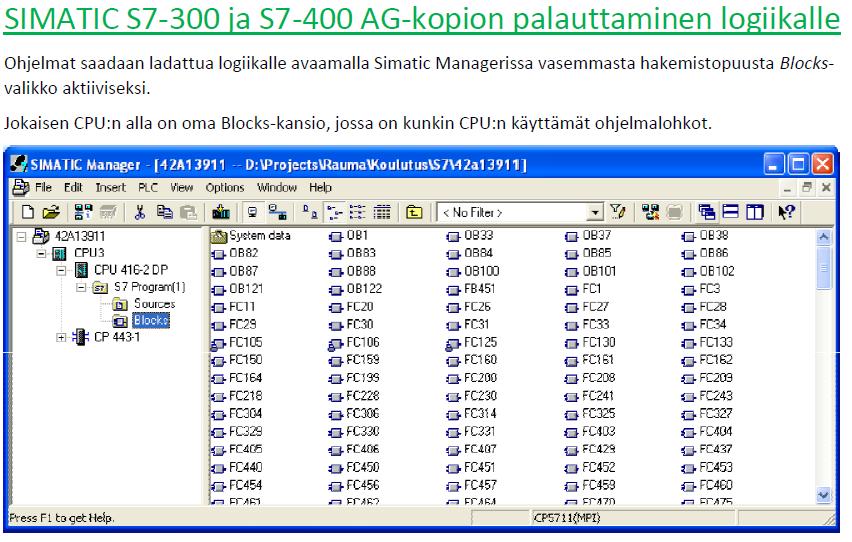Collapse the CPU 416-2 DP node

61,270
